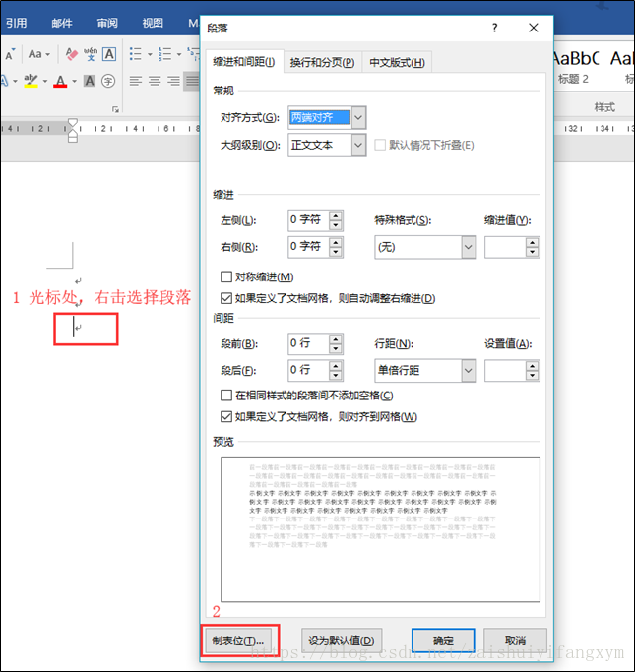Increase the 段前 spacing with the up arrow
Screen dimensions: 635x672
336,339
